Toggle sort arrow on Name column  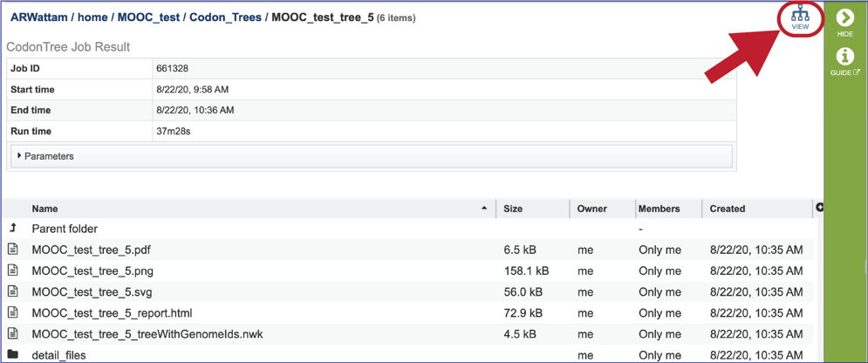tap(485, 208)
